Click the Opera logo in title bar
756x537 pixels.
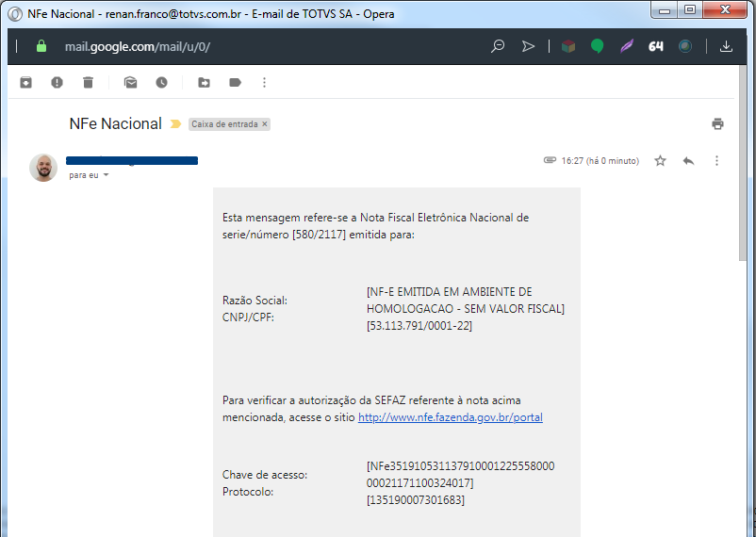[15, 14]
